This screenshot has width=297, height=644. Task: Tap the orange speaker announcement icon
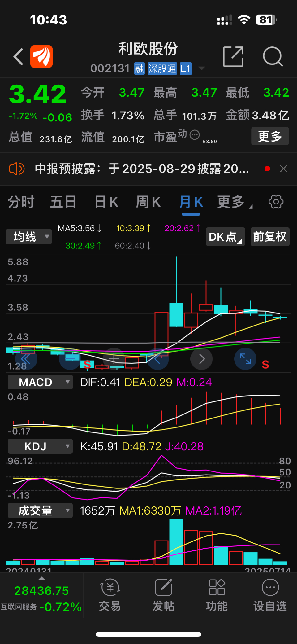click(x=17, y=169)
